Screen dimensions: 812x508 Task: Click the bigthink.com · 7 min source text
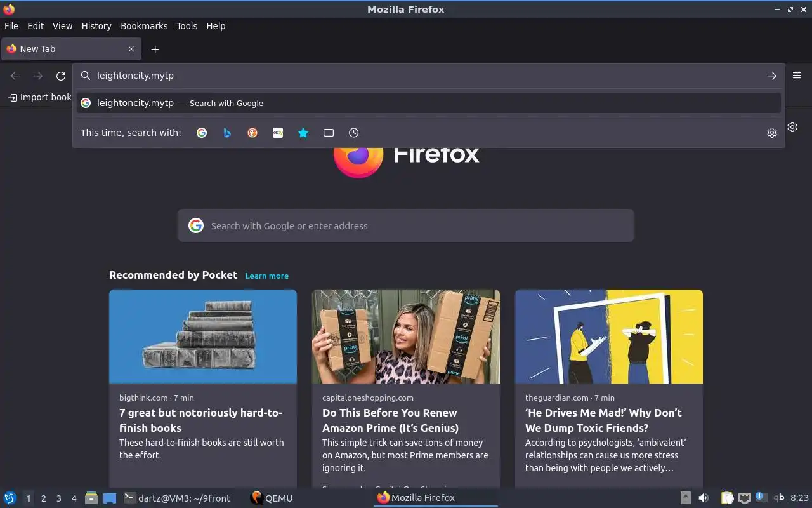[157, 398]
